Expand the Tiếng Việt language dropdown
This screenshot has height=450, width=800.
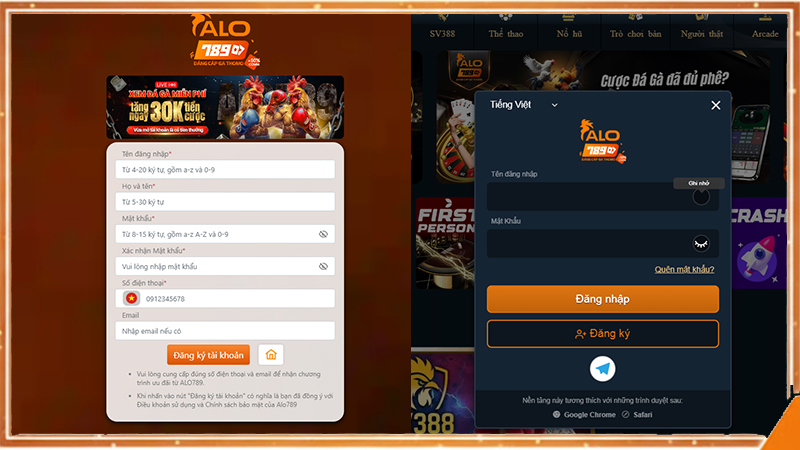point(524,105)
